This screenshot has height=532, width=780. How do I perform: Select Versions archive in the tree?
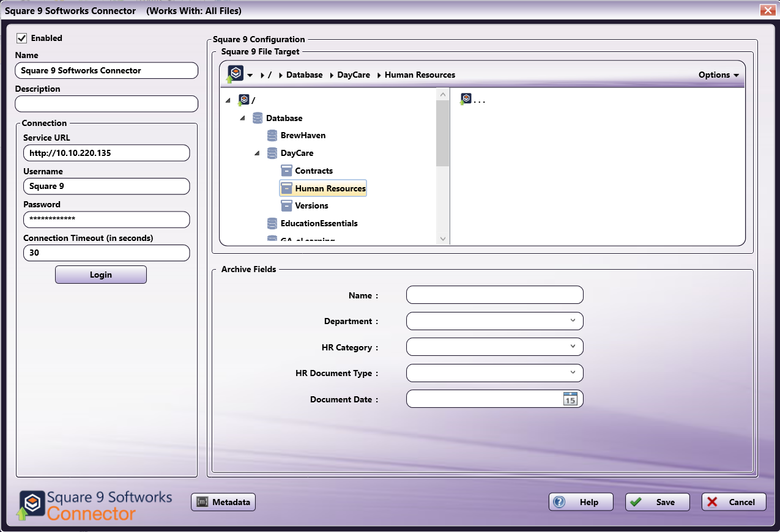(x=311, y=205)
